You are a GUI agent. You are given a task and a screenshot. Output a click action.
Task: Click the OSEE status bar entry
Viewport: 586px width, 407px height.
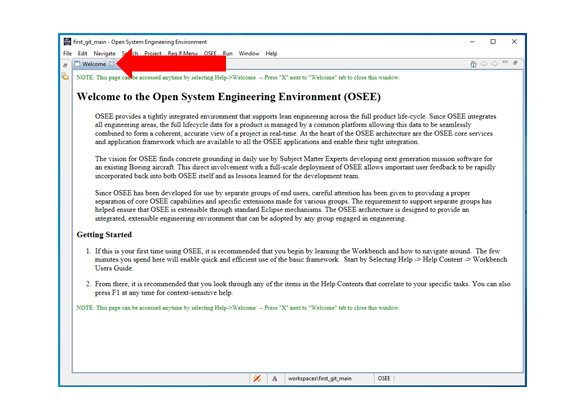pos(384,379)
